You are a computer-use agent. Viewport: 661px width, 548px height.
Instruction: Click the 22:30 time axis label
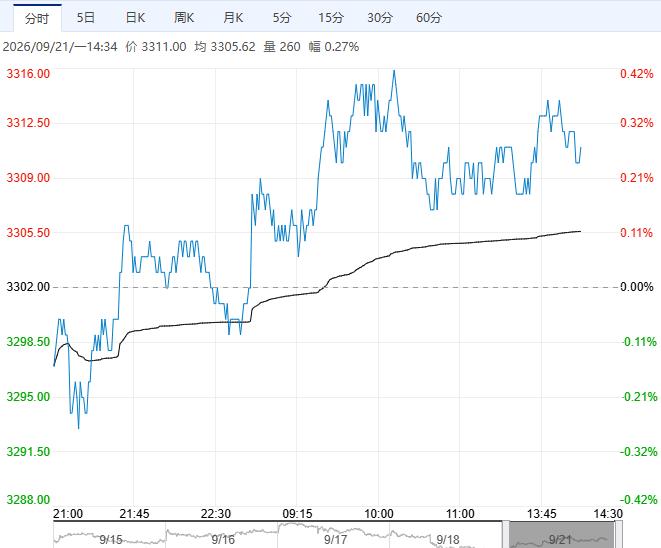coord(216,514)
